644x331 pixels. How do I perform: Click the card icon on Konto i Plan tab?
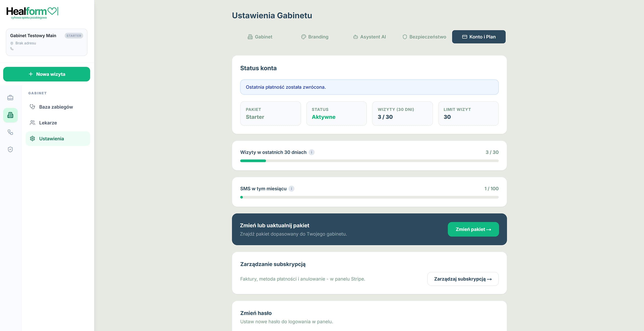[x=464, y=37]
